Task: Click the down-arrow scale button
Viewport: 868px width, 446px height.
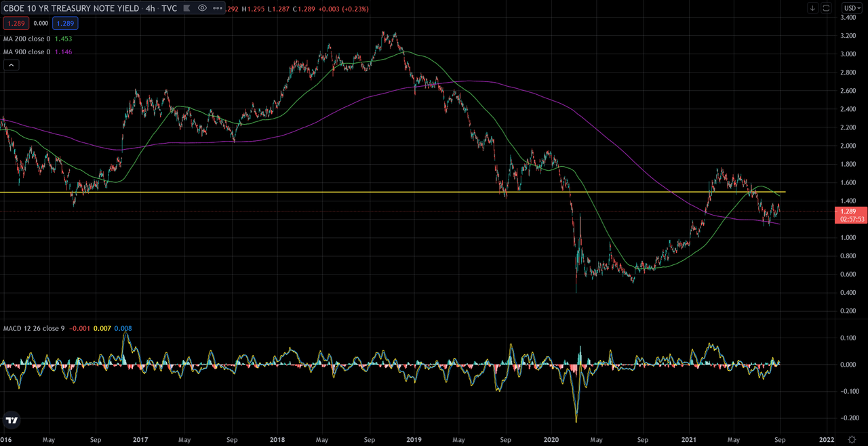Action: pyautogui.click(x=812, y=8)
